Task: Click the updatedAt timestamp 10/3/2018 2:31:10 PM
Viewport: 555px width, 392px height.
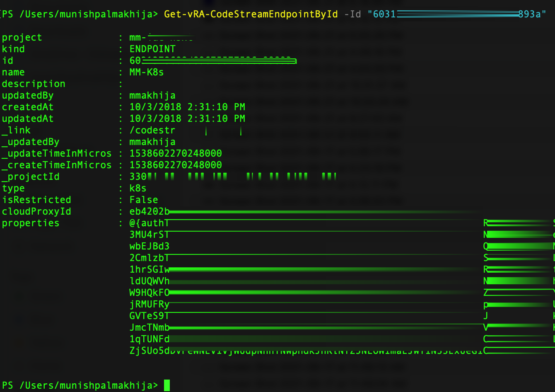Action: pyautogui.click(x=187, y=119)
